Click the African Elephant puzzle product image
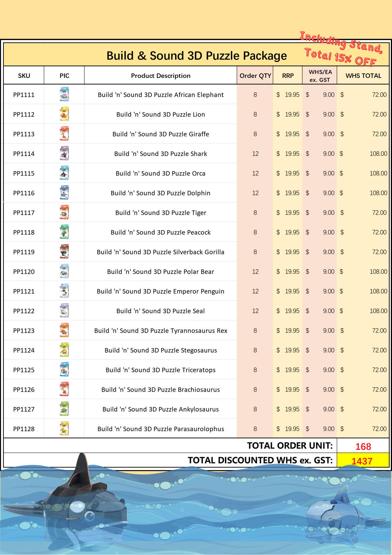This screenshot has width=392, height=555. click(64, 94)
